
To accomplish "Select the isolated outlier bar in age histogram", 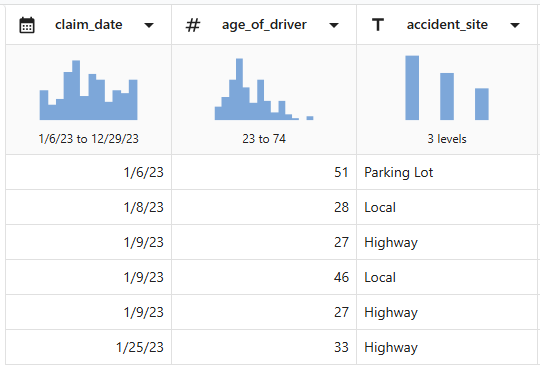I will [x=310, y=118].
